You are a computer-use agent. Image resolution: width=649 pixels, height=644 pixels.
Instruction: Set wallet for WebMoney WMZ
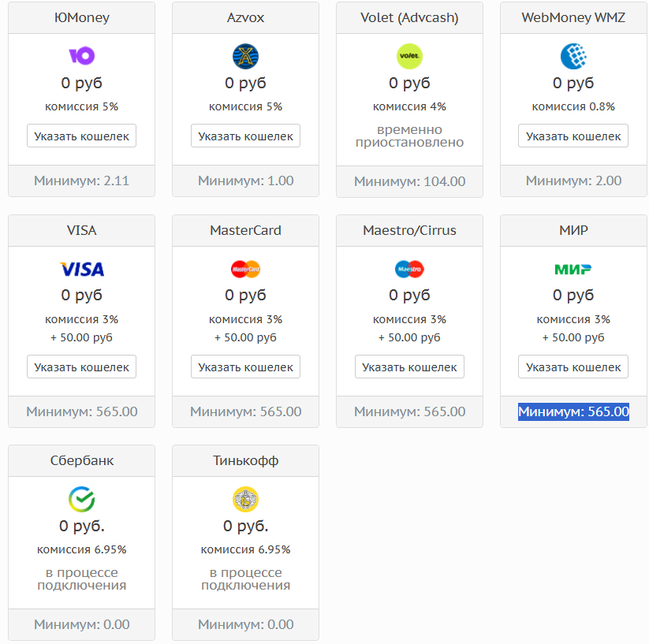(x=573, y=136)
